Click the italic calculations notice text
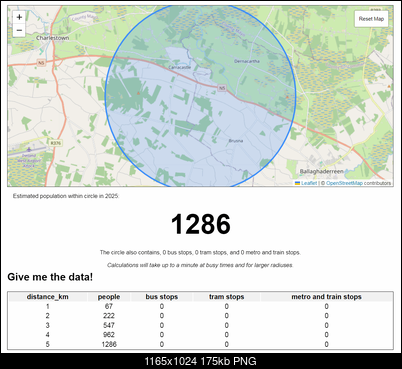The height and width of the screenshot is (369, 402). [200, 265]
